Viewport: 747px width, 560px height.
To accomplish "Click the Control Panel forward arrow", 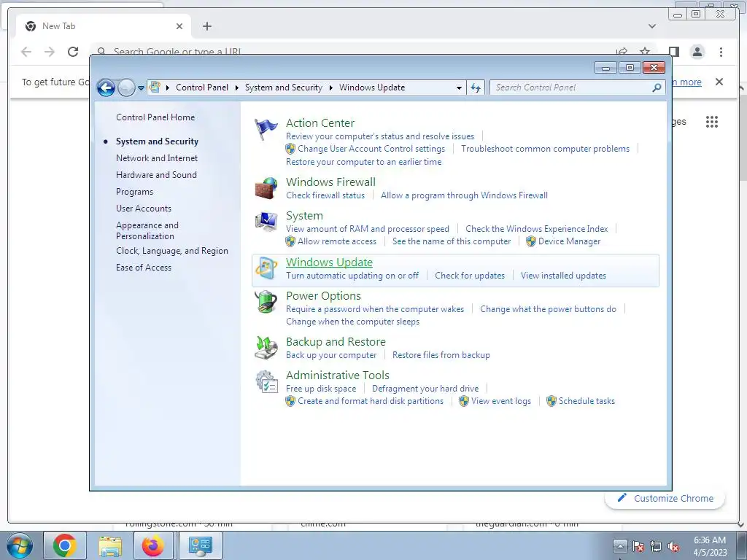I will pyautogui.click(x=126, y=87).
